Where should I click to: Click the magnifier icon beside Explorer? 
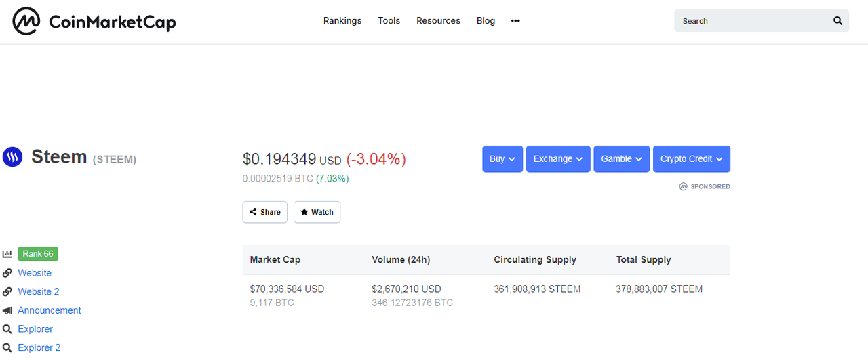coord(7,329)
